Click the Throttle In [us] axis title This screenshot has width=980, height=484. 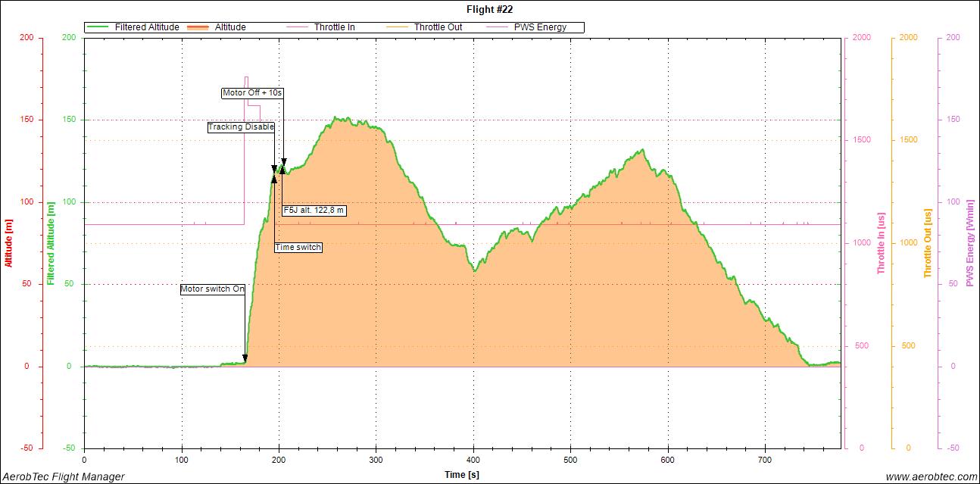click(x=881, y=242)
